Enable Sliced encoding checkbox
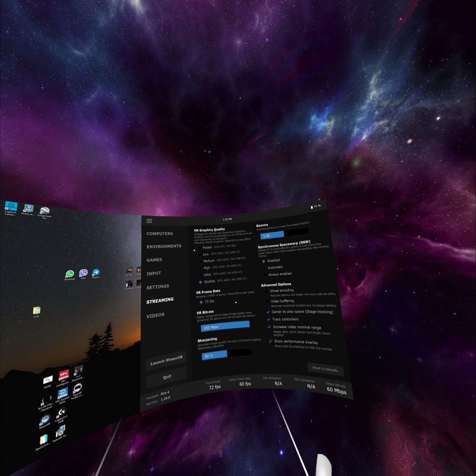The height and width of the screenshot is (476, 476). [x=266, y=291]
